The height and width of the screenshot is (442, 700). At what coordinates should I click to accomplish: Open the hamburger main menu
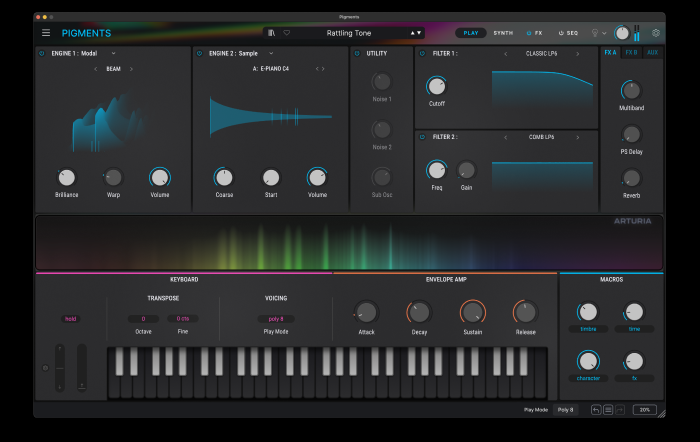46,33
